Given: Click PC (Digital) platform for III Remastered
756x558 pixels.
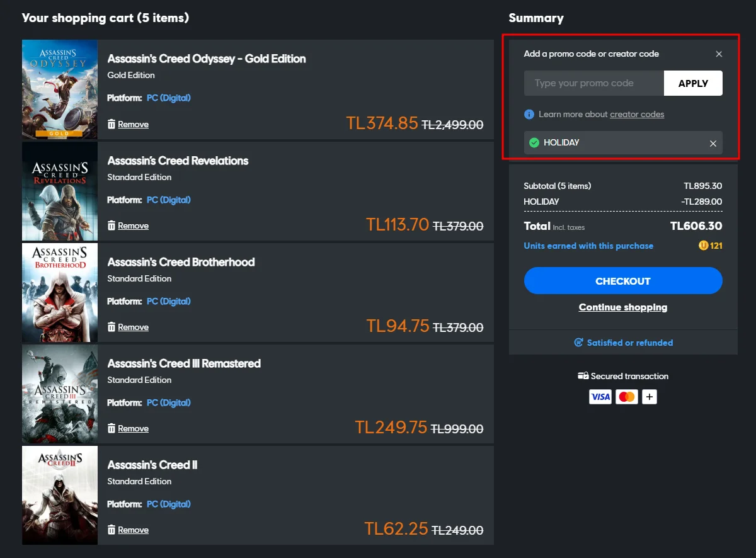Looking at the screenshot, I should click(169, 402).
